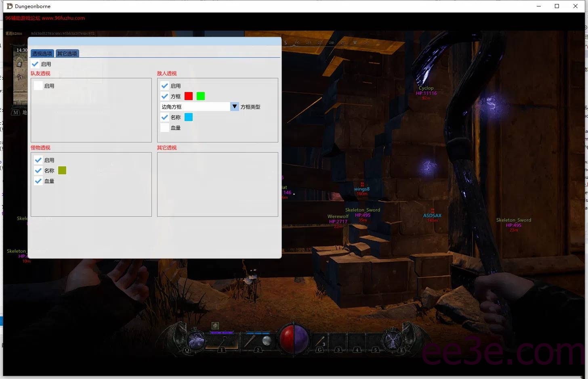Enable the 血量 checkbox under 敌人透视

pos(165,128)
